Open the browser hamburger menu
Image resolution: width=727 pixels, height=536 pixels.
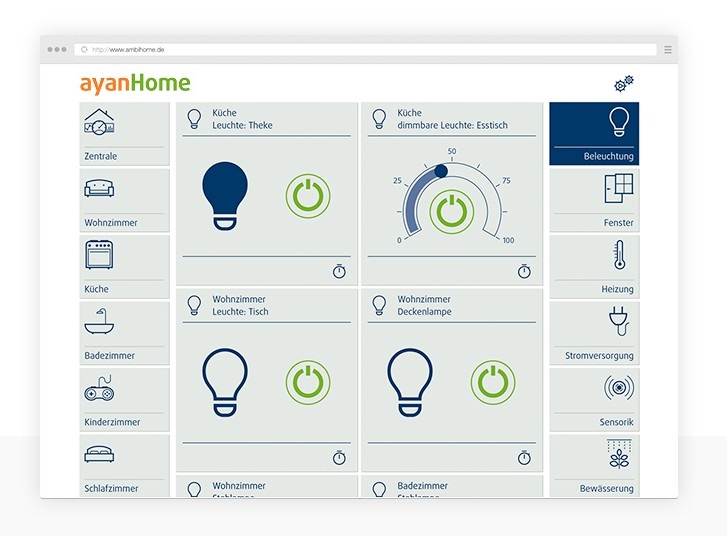click(668, 50)
